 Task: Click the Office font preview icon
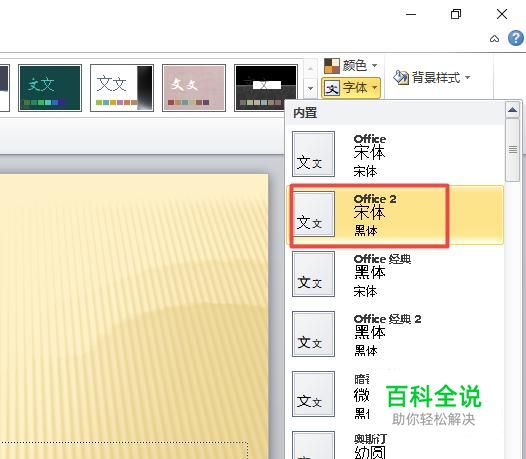[313, 154]
